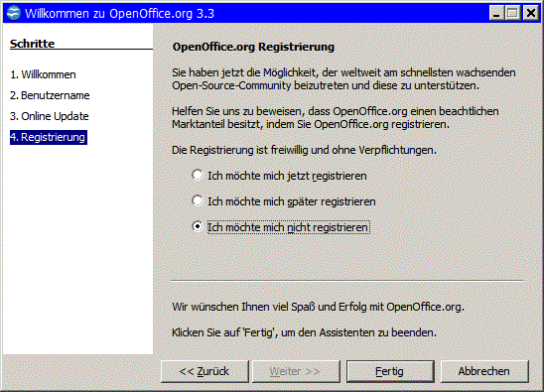Viewport: 544px width, 392px height.
Task: Click the '<< Zurück' button
Action: [x=204, y=371]
